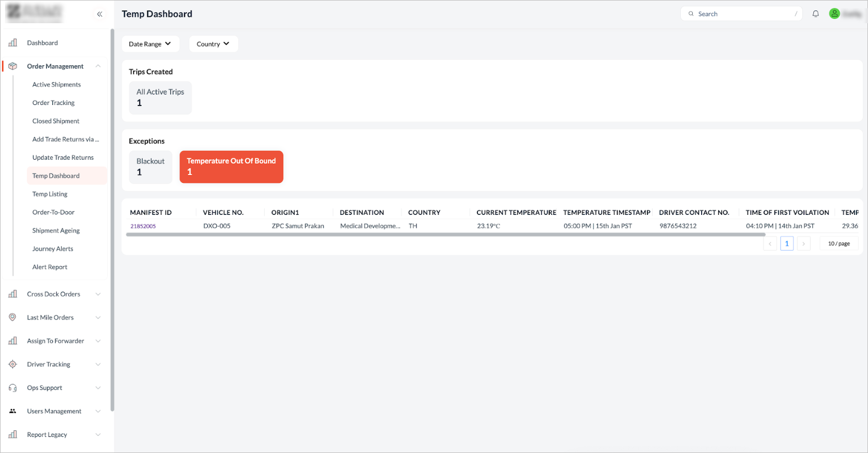
Task: Click the TIME OF FIRST VOILATION header
Action: click(787, 213)
